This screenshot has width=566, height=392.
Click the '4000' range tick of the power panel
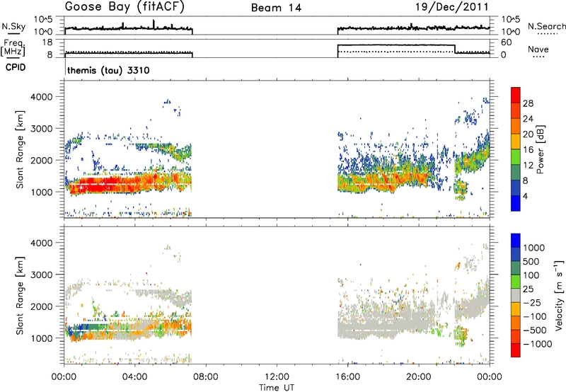pyautogui.click(x=41, y=97)
